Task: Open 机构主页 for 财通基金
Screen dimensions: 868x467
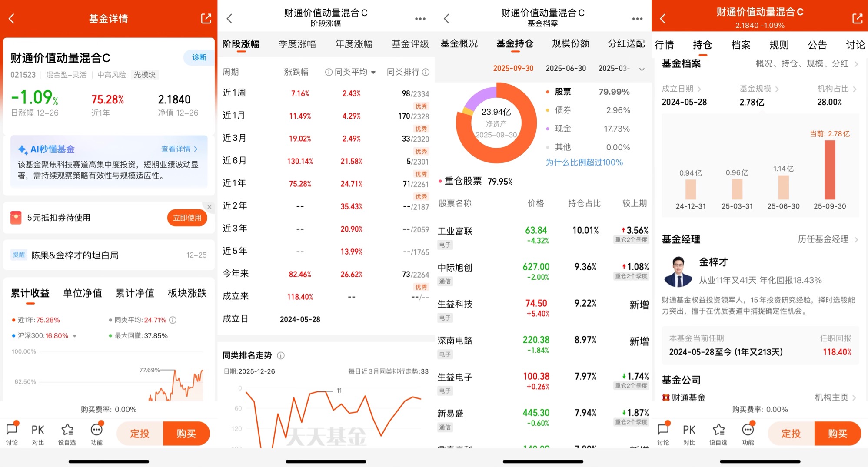Action: point(836,397)
